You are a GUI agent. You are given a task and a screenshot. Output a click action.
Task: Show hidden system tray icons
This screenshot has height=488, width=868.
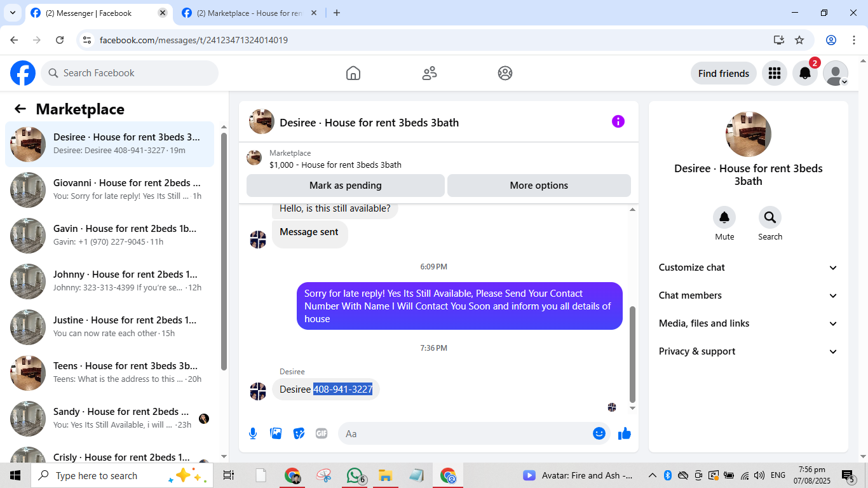tap(653, 475)
